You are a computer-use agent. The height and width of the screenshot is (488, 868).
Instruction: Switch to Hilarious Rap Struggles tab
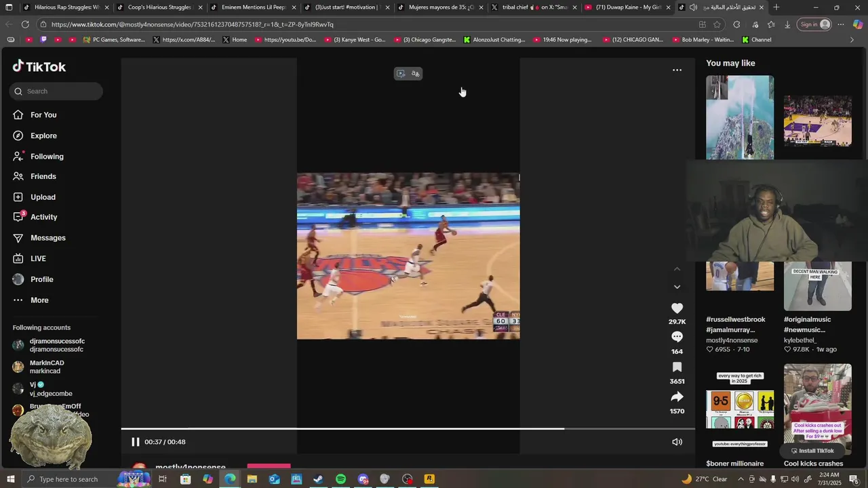(65, 7)
